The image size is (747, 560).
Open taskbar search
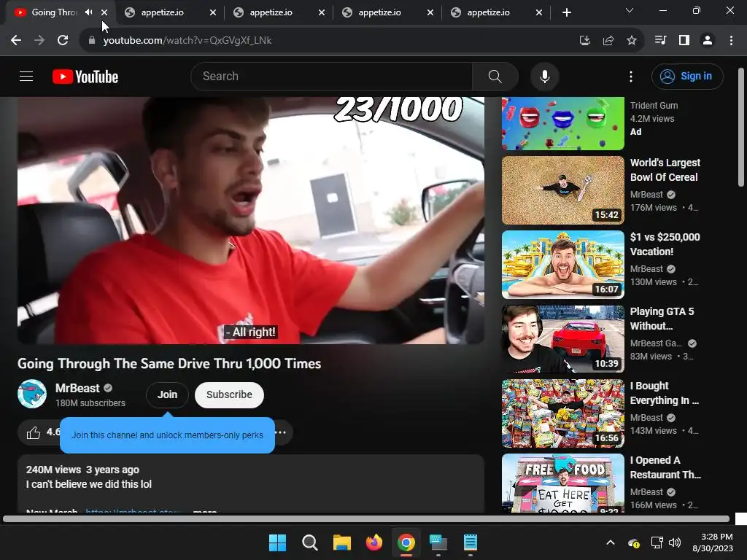point(309,542)
